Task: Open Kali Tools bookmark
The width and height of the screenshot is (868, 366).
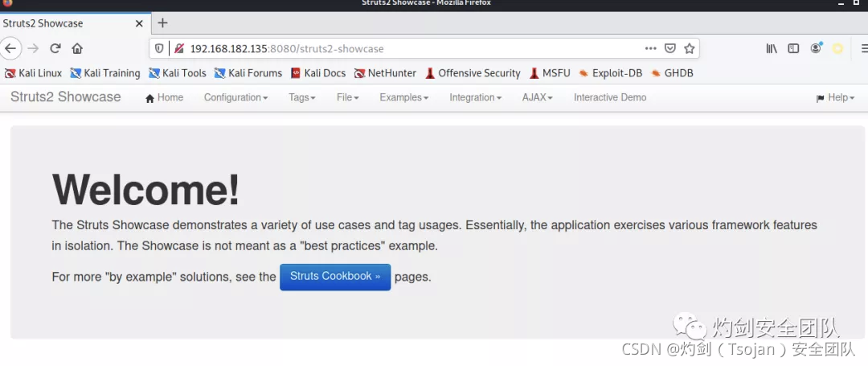Action: coord(178,73)
